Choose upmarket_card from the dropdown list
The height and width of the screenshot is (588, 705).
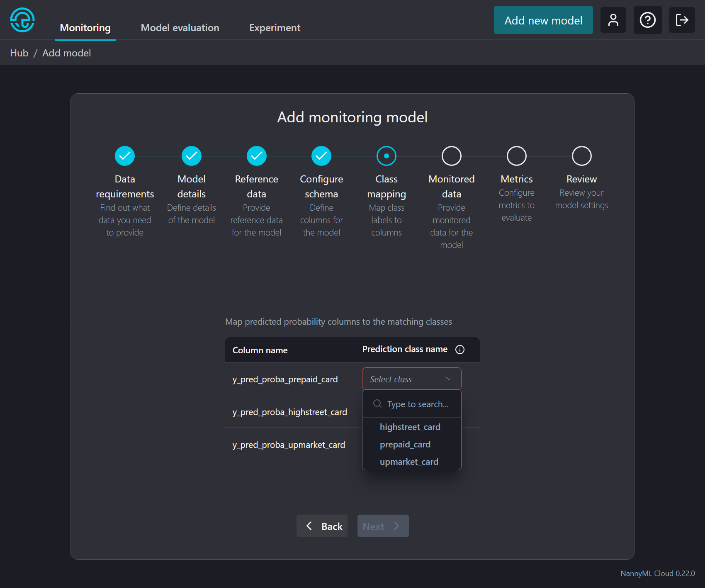pyautogui.click(x=409, y=462)
